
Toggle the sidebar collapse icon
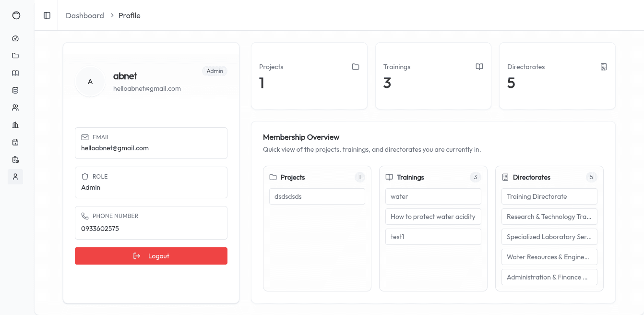tap(47, 15)
